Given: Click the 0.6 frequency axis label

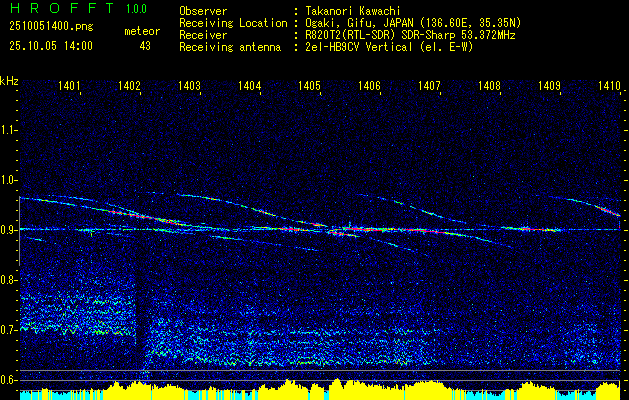Looking at the screenshot, I should point(8,380).
